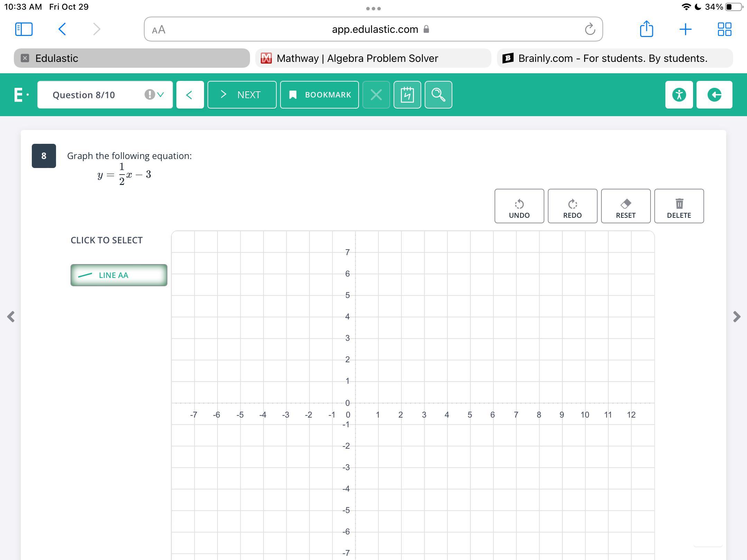Open the AA reader text-size menu
This screenshot has width=747, height=560.
click(x=159, y=30)
